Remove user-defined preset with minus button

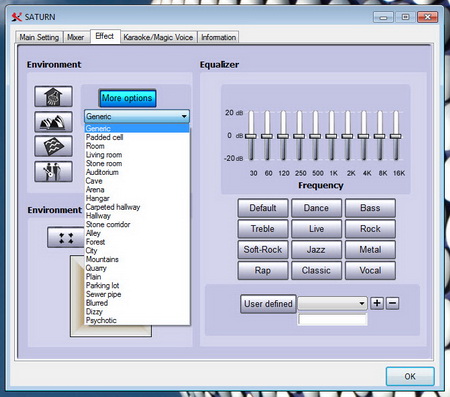(x=393, y=303)
